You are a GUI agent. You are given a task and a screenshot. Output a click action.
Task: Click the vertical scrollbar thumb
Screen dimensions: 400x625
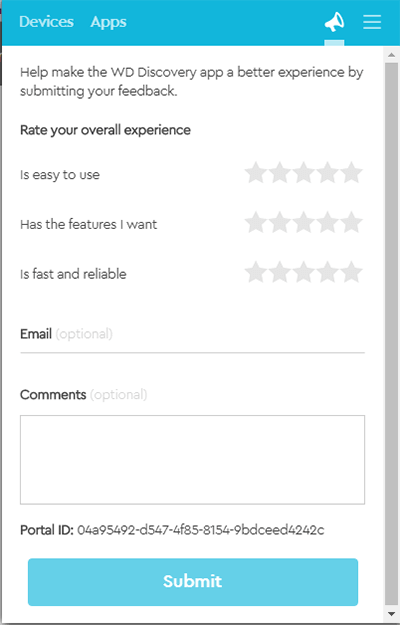point(392,334)
